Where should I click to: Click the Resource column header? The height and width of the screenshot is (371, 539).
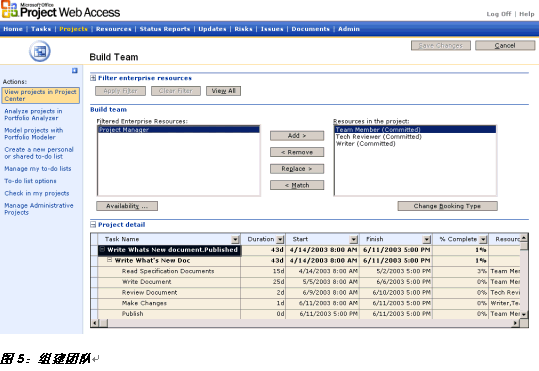(x=505, y=239)
